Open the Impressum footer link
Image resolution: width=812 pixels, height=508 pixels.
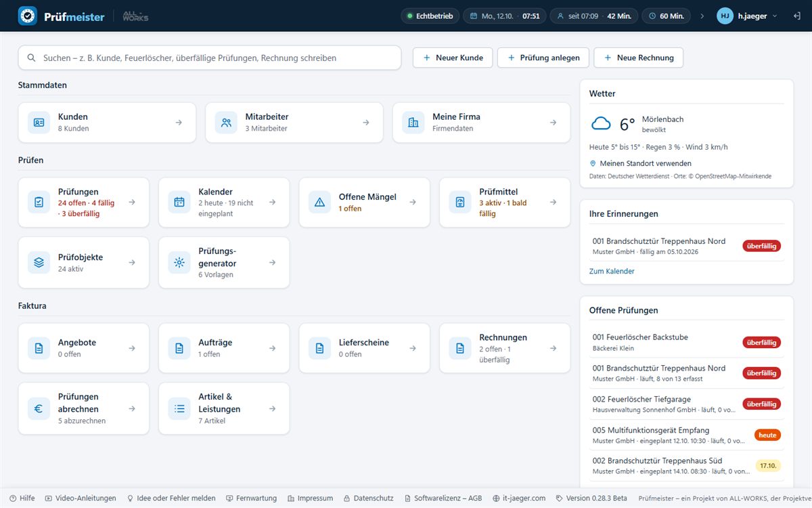click(x=310, y=498)
